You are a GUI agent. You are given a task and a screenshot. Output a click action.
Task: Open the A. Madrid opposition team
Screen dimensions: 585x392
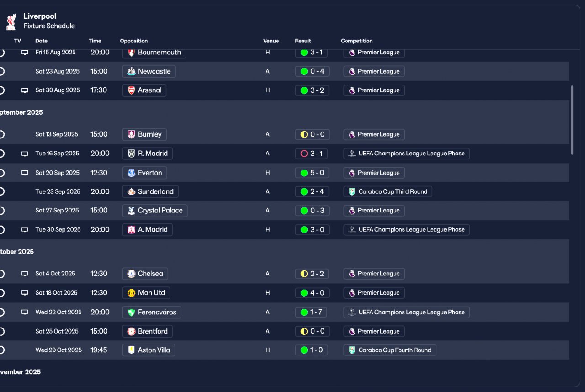(x=147, y=230)
